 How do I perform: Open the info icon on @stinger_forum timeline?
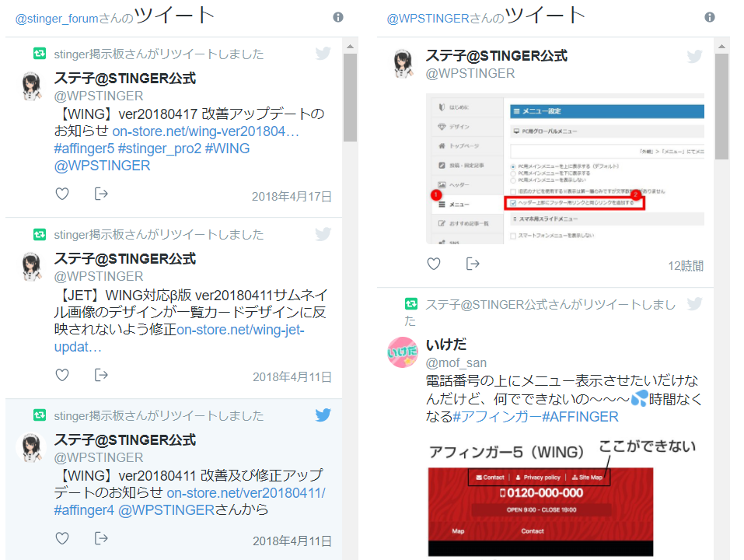[x=337, y=16]
